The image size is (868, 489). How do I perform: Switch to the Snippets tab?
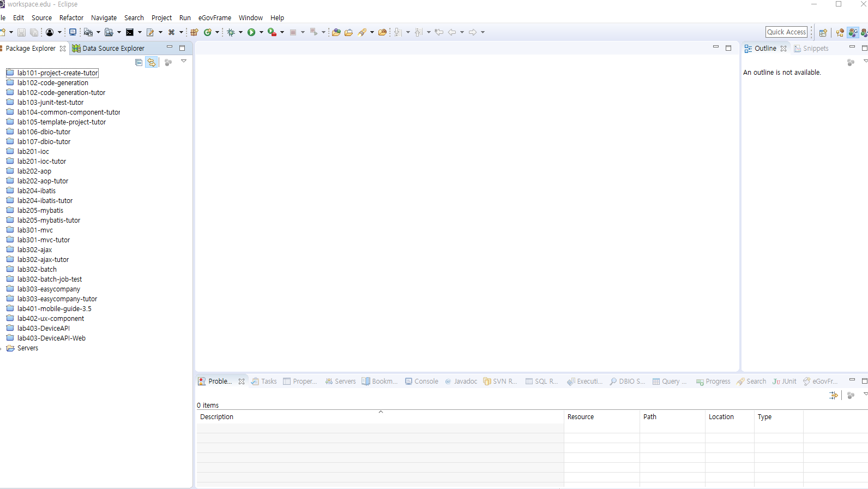click(x=811, y=49)
